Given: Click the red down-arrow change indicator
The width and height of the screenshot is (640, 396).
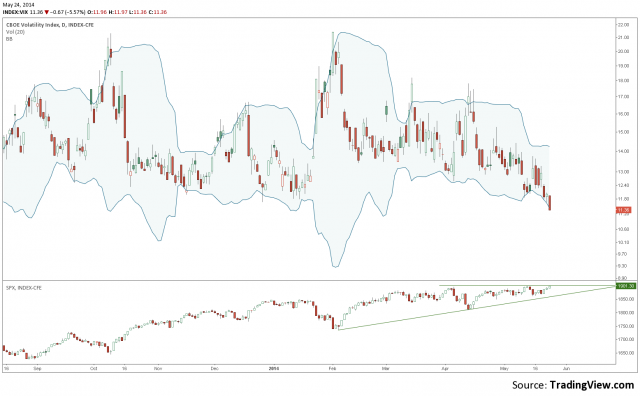Looking at the screenshot, I should (x=47, y=12).
